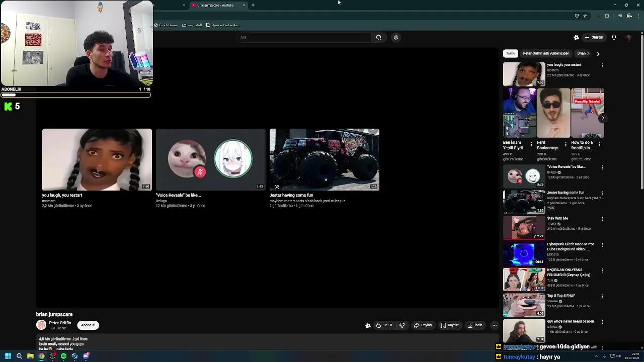Click the Oluştur create button
This screenshot has width=644, height=362.
point(594,37)
